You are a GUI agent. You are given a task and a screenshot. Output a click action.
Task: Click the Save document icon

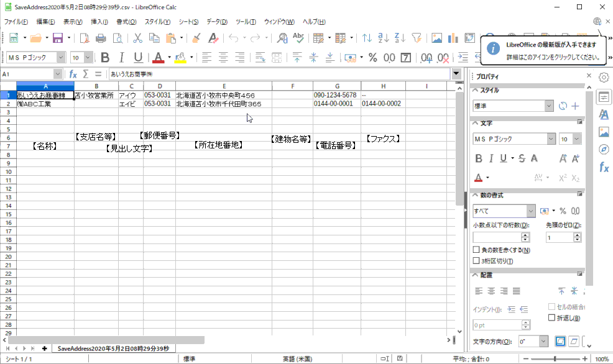57,39
